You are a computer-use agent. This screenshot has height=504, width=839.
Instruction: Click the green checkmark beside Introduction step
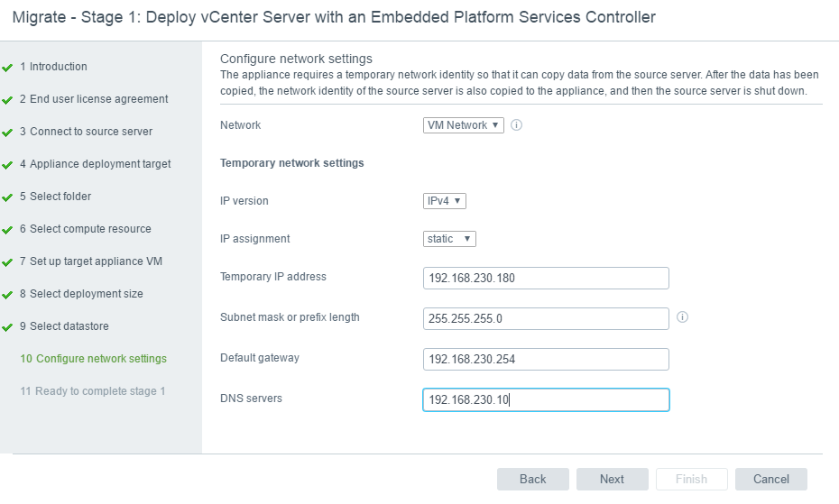(7, 68)
